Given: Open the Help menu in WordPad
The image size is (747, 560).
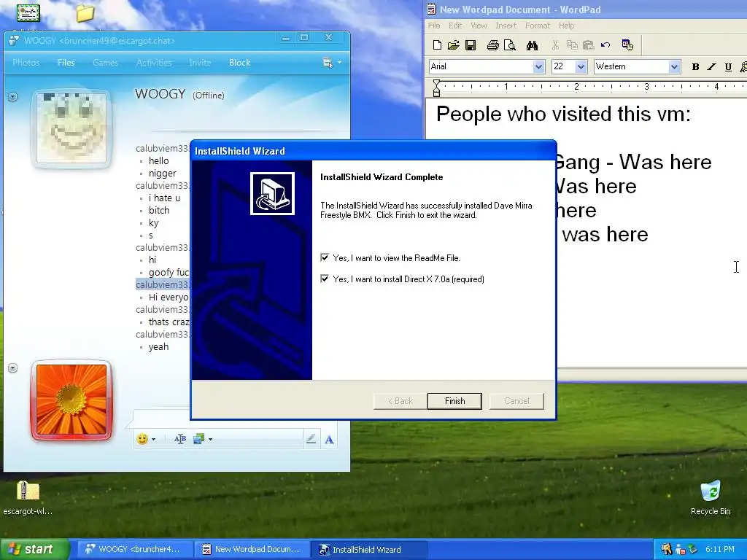Looking at the screenshot, I should (566, 26).
